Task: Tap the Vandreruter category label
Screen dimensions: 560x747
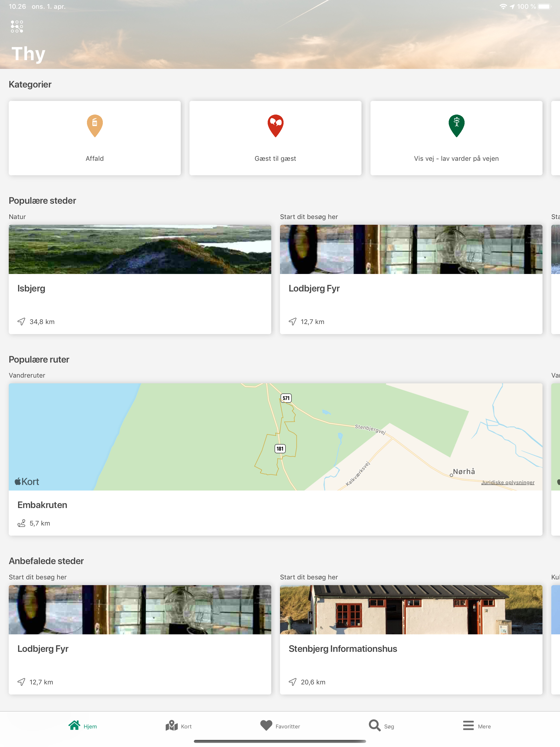Action: point(27,375)
